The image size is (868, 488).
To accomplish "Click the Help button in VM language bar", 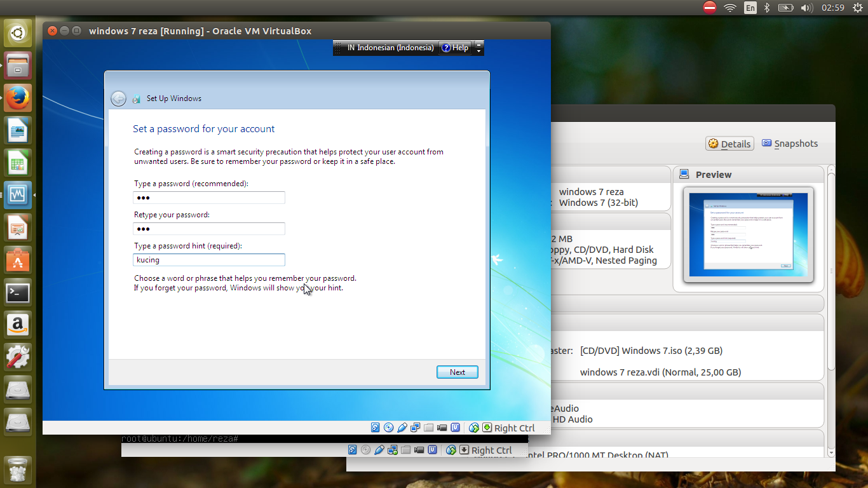I will pyautogui.click(x=455, y=48).
